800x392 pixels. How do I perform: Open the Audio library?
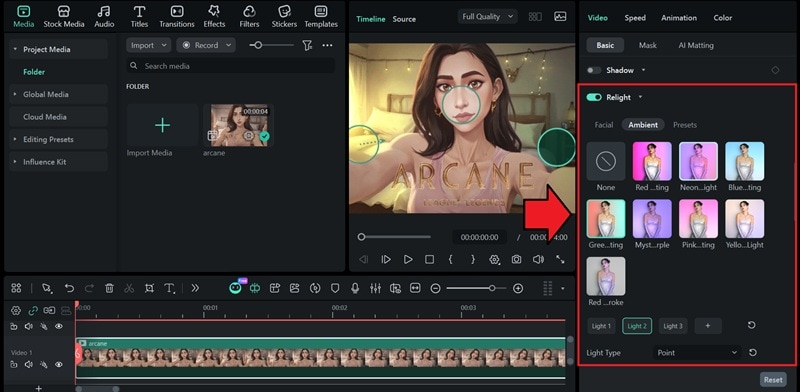(104, 17)
